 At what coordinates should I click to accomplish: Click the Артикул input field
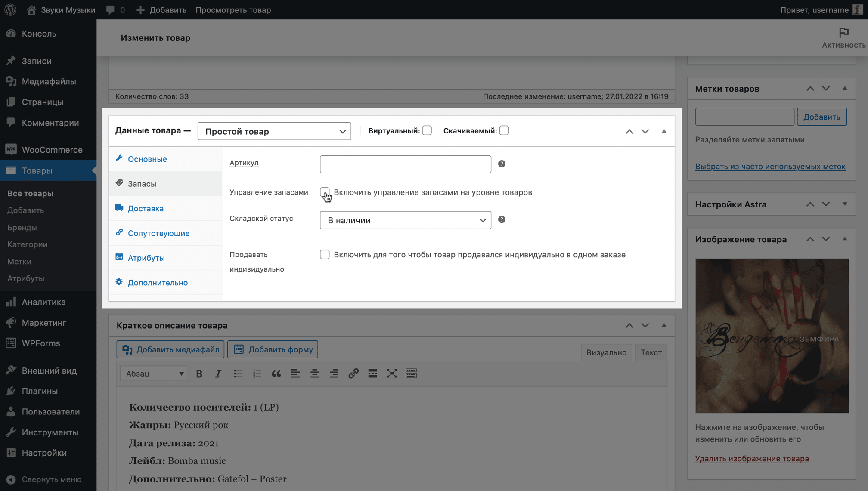(x=405, y=164)
